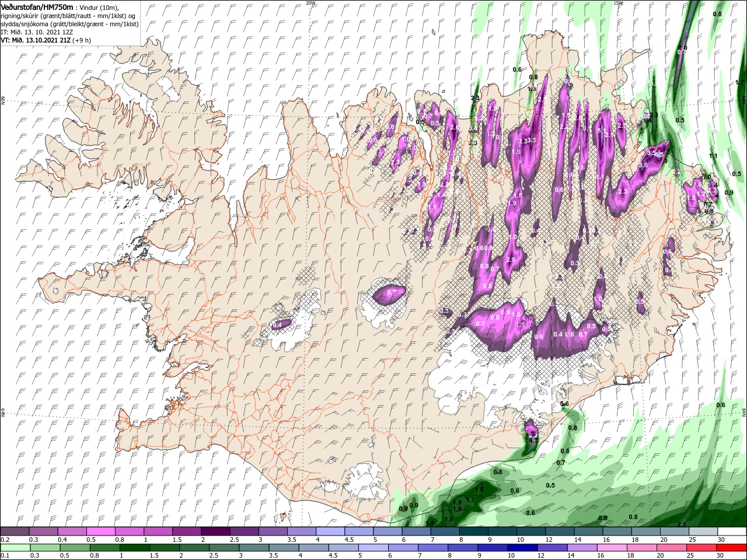This screenshot has height=560, width=747.
Task: Pick the violet 3 snow legend swatch
Action: click(x=273, y=531)
